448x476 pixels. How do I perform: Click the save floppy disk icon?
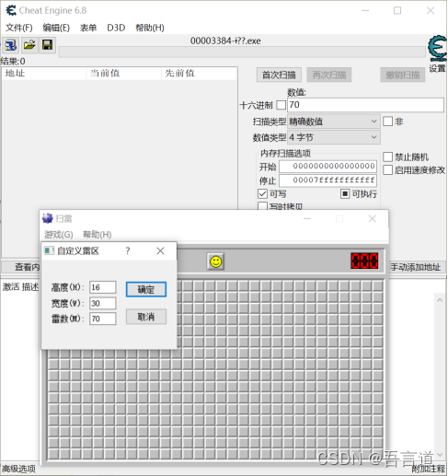point(47,45)
